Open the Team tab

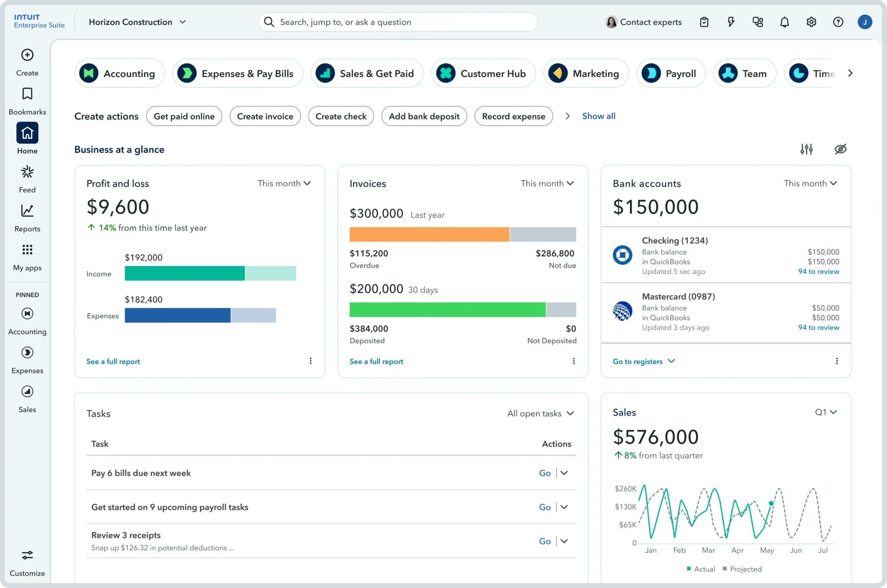click(745, 73)
